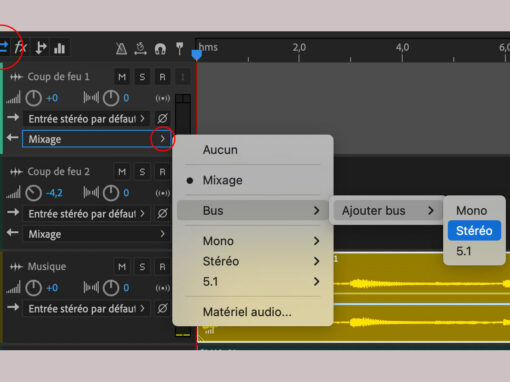Show the sends view icon

[41, 48]
